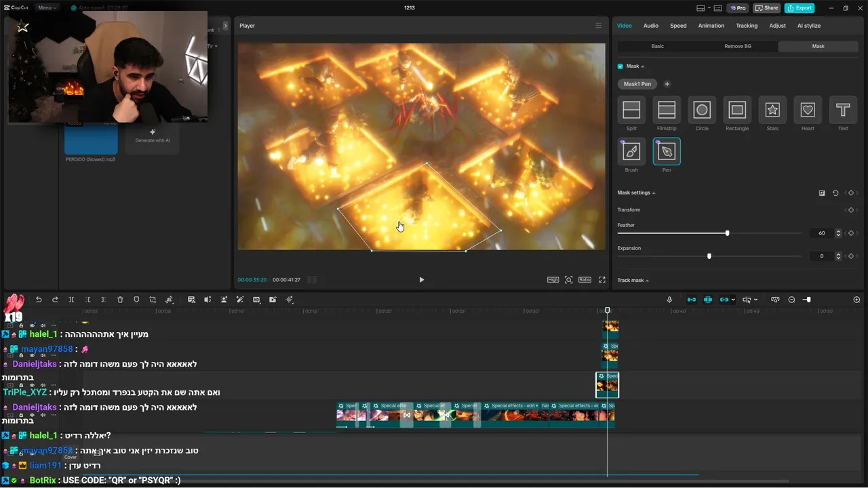Click the Share button
868x488 pixels.
(767, 8)
